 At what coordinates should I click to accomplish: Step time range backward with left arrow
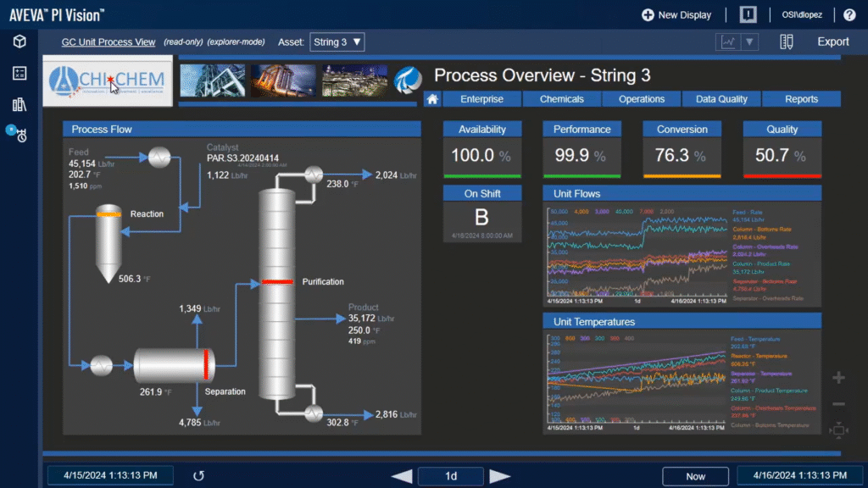(402, 476)
